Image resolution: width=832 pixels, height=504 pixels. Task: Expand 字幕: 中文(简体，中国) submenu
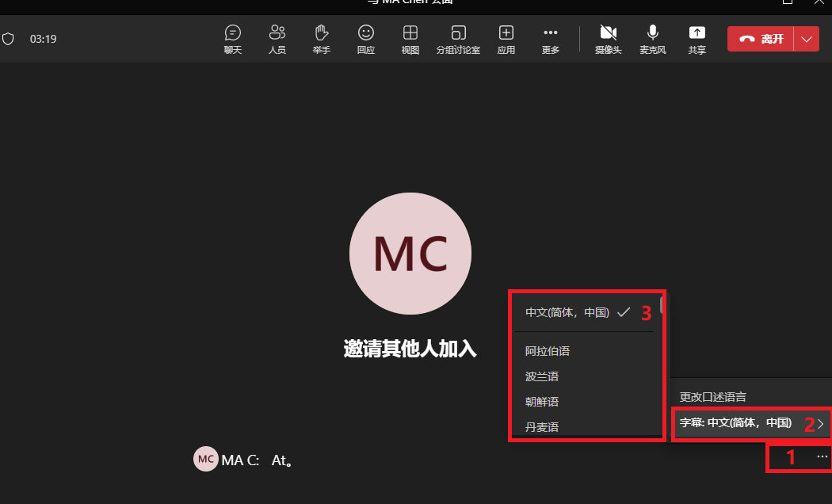click(x=751, y=423)
